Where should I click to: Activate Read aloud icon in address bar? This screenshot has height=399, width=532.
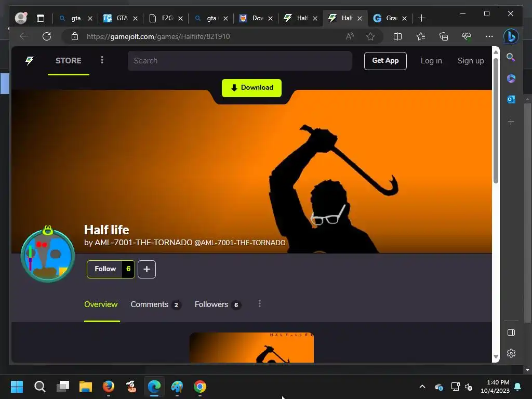coord(350,36)
